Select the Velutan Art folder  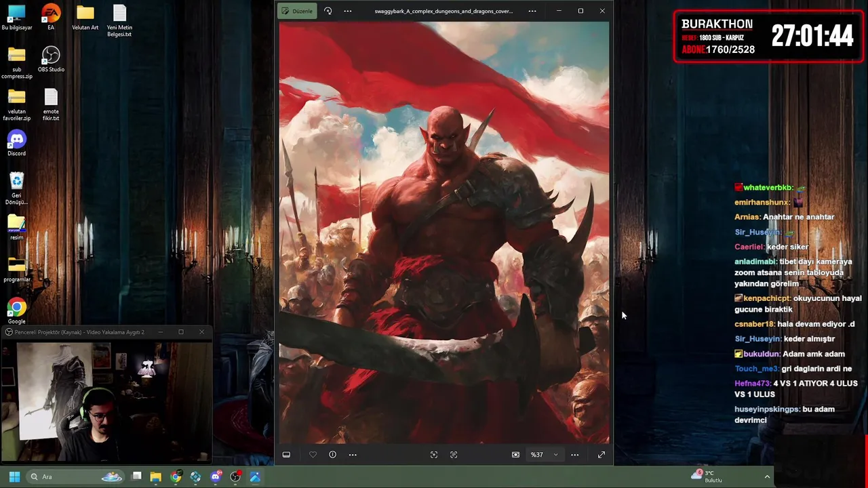[85, 18]
